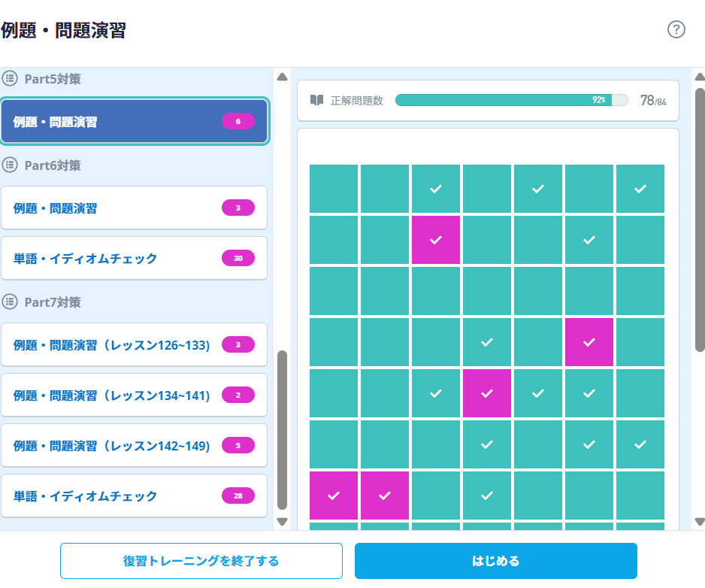The width and height of the screenshot is (705, 588).
Task: Click the pink badge showing 30
Action: (238, 259)
